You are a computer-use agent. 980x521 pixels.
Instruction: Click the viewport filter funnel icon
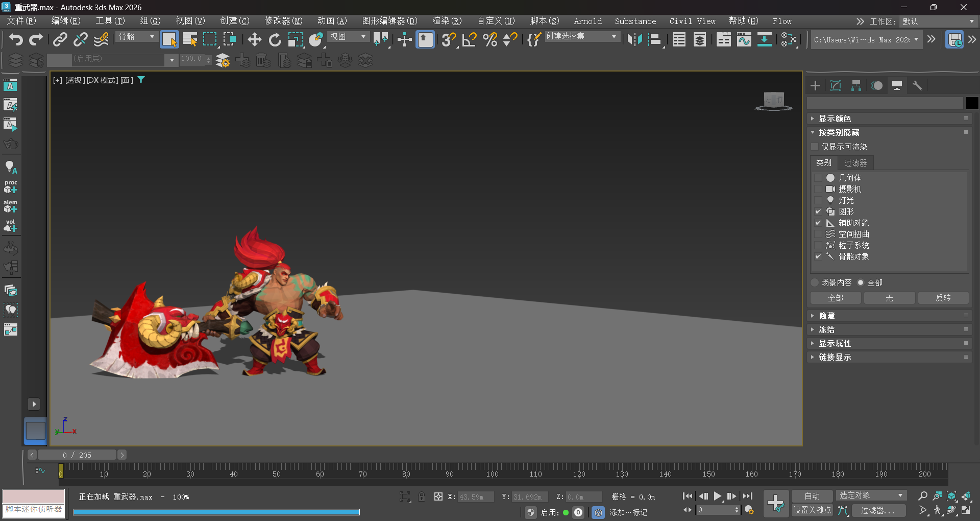click(x=141, y=80)
